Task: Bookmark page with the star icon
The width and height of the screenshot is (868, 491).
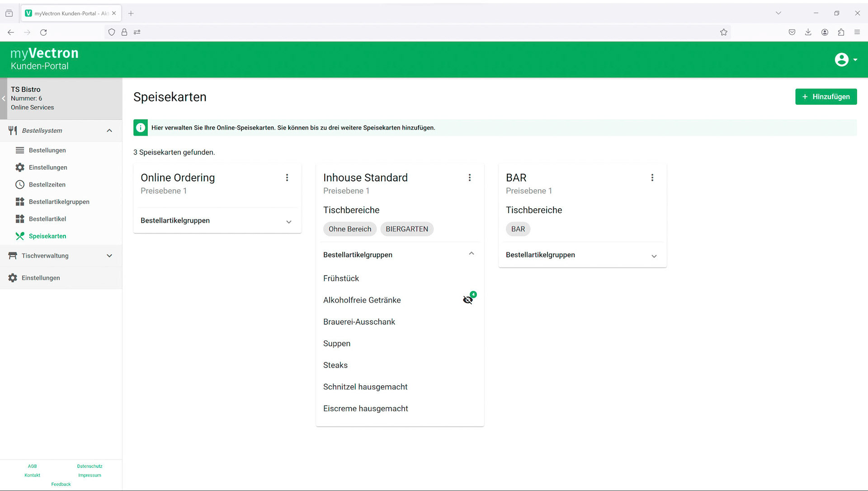Action: pyautogui.click(x=723, y=32)
